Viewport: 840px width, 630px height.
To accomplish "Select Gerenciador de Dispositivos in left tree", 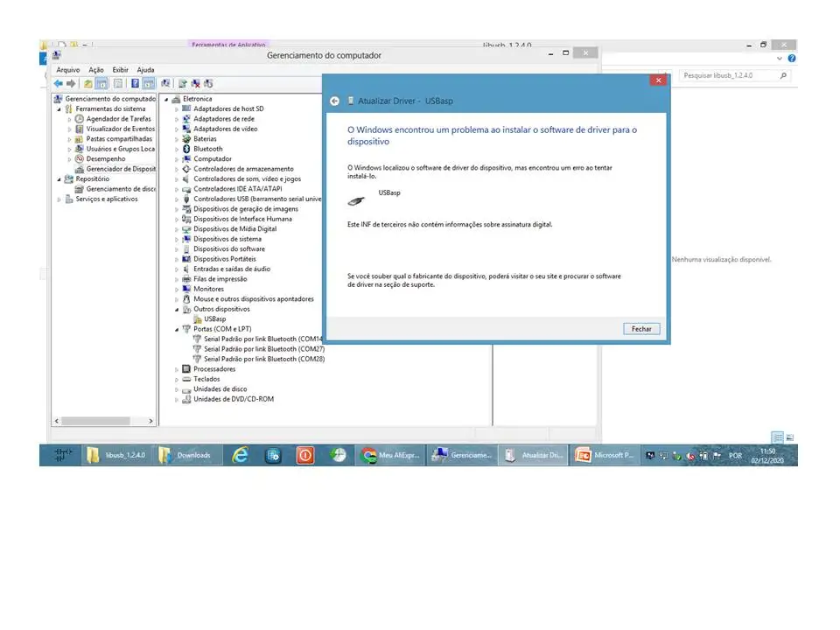I will [x=121, y=169].
